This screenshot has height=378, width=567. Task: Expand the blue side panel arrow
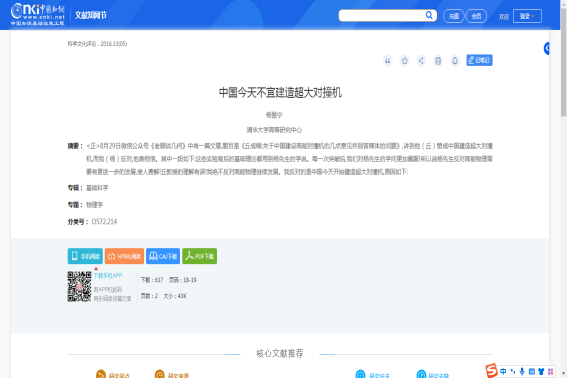pyautogui.click(x=547, y=48)
